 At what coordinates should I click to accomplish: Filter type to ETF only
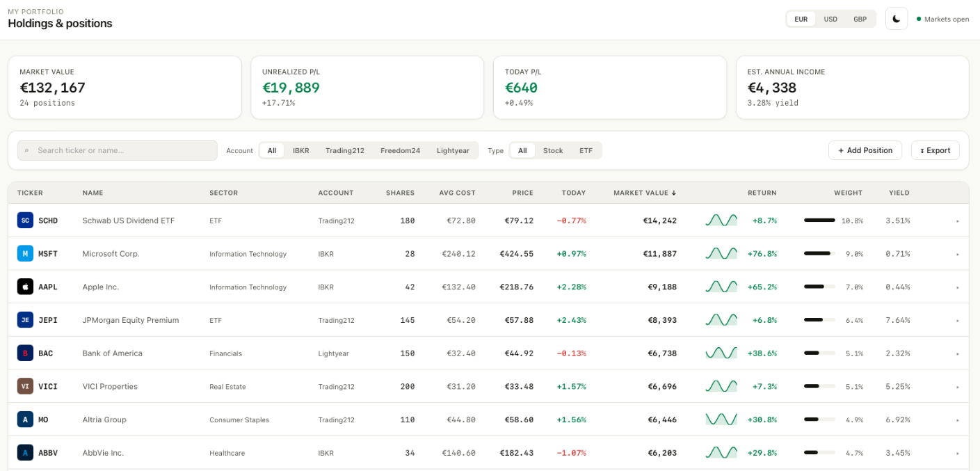tap(586, 150)
